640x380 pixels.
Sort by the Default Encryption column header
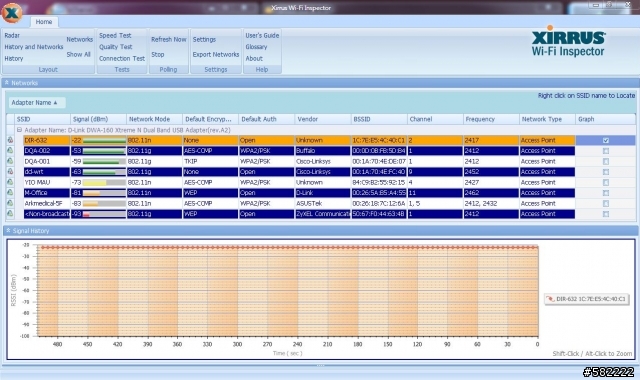[x=211, y=119]
